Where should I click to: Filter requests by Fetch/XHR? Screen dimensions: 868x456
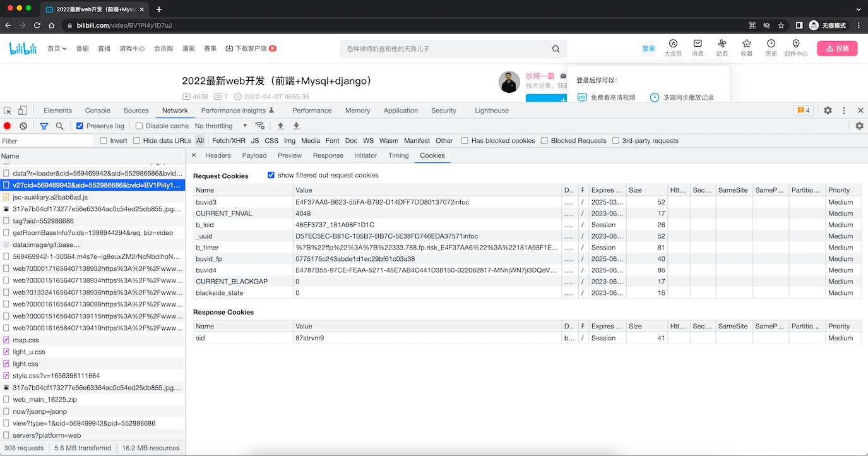pos(229,141)
